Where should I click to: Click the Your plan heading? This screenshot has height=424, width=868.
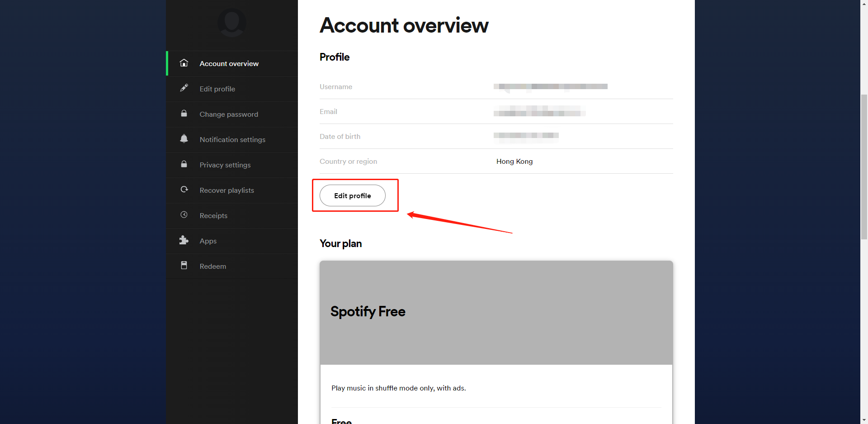340,243
